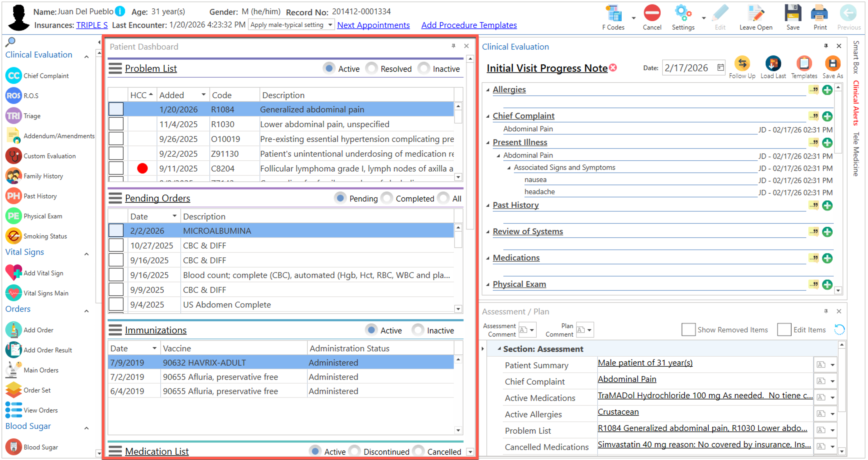Click the TRIPLE S insurance link
Screen dimensions: 868x460
(x=92, y=25)
